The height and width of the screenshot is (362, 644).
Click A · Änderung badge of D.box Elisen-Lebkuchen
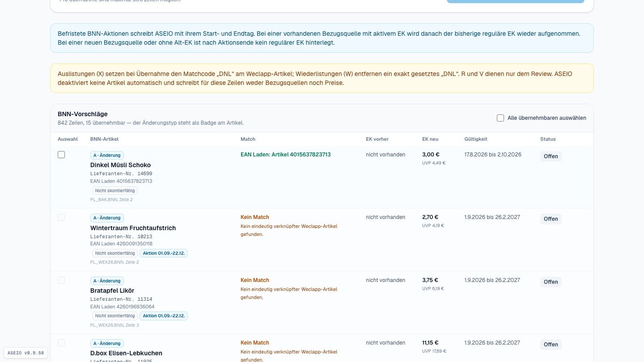click(107, 343)
